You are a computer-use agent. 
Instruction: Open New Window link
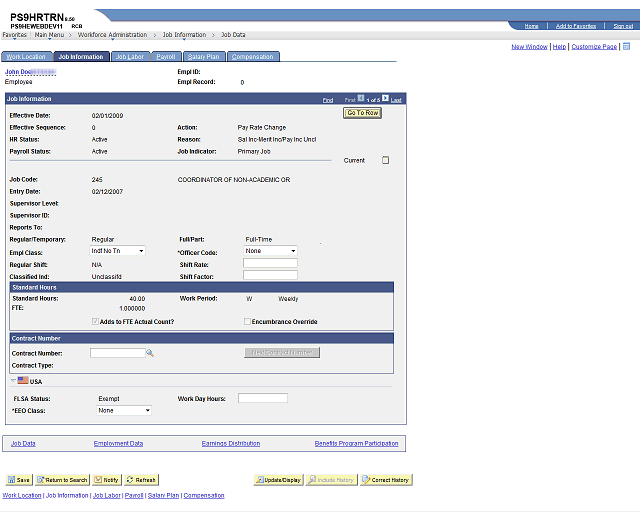click(x=529, y=47)
